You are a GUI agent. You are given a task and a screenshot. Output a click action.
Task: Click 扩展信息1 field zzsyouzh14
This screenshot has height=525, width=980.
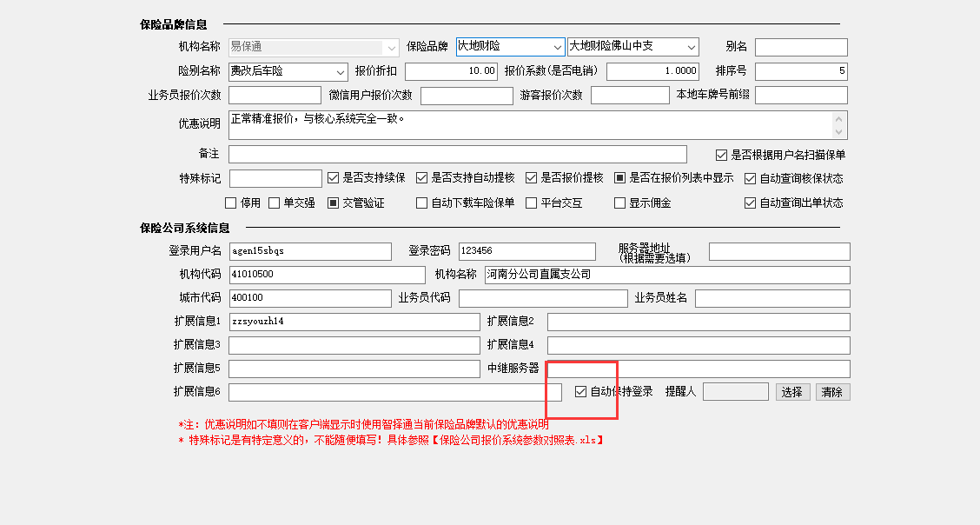[354, 322]
